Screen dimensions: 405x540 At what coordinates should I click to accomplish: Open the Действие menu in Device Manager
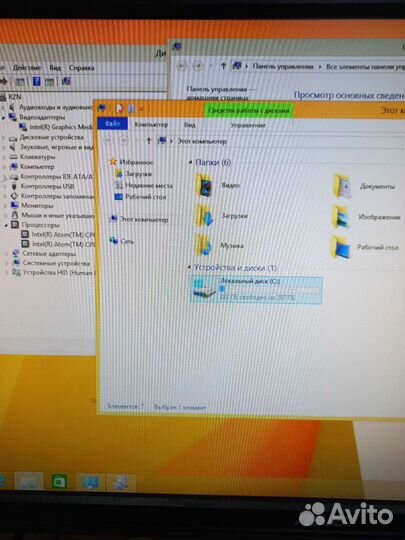click(x=27, y=68)
